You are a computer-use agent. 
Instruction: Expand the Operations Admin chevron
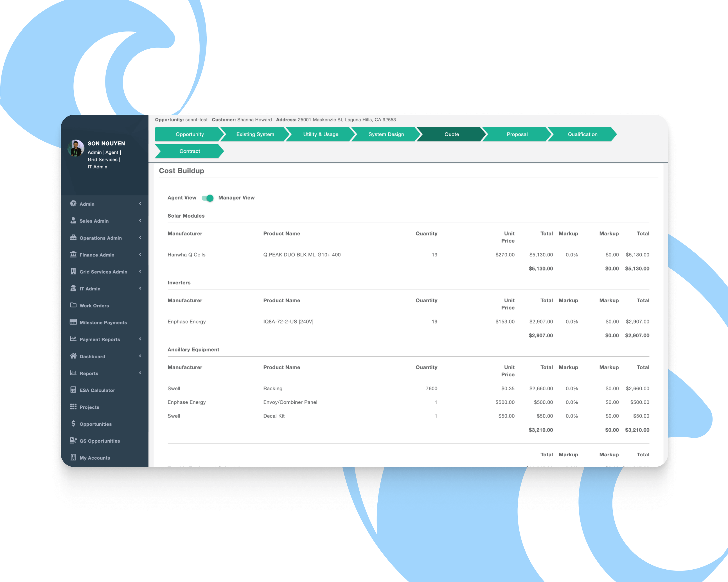[x=140, y=238]
